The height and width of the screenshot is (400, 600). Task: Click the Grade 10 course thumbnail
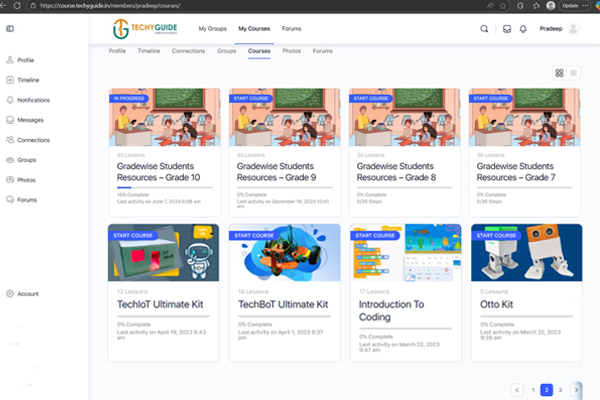(x=165, y=117)
